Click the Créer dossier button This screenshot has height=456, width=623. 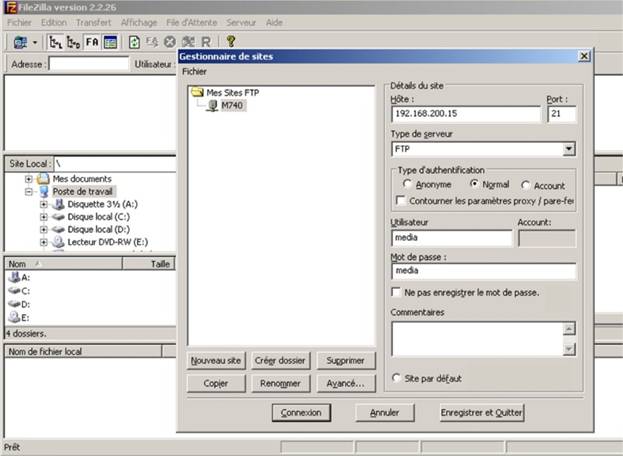tap(281, 361)
